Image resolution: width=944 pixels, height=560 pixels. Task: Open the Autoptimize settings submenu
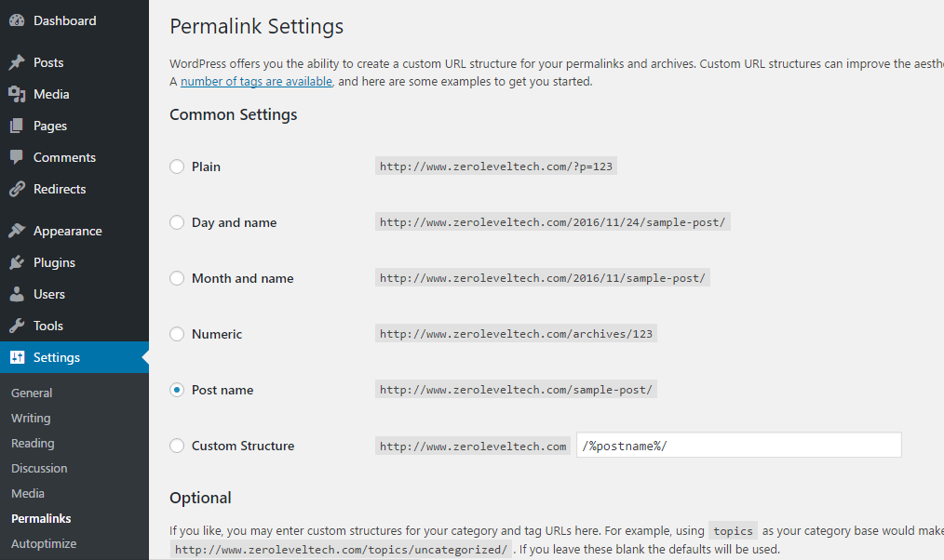(44, 544)
